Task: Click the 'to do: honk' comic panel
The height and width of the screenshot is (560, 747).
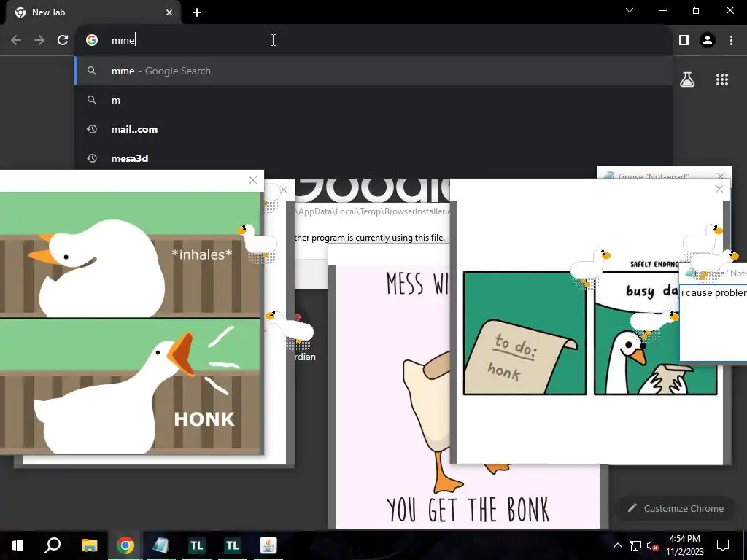Action: pos(525,333)
